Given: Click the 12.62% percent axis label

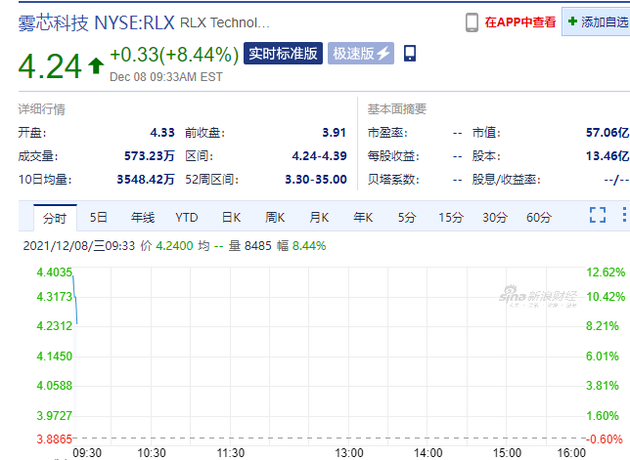Looking at the screenshot, I should point(606,272).
